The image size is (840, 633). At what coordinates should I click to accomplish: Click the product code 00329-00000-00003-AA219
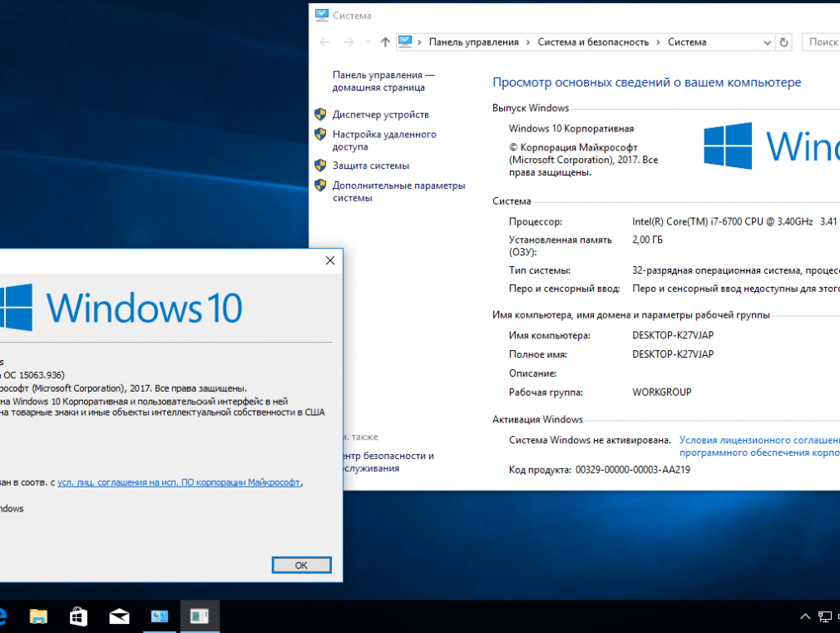pos(633,469)
